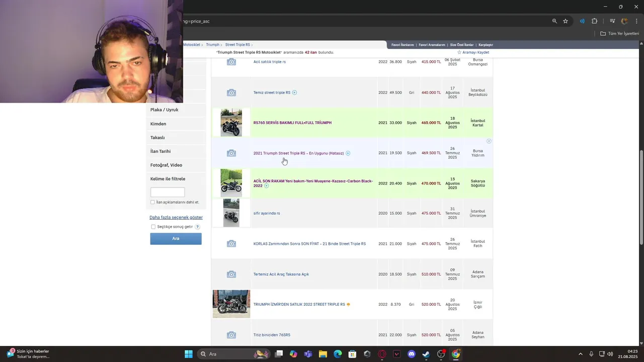Open the Favori Aramalarım menu item
644x362 pixels.
click(432, 45)
